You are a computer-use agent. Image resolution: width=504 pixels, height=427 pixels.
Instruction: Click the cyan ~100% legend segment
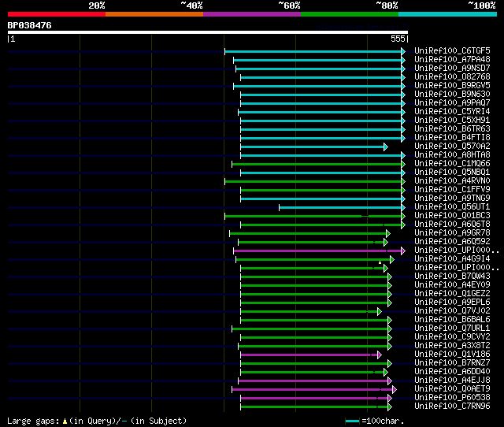(x=448, y=14)
